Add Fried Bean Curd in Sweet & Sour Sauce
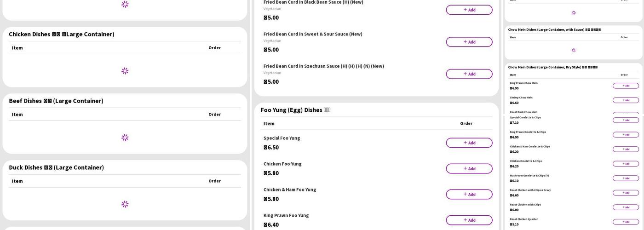 [x=469, y=42]
